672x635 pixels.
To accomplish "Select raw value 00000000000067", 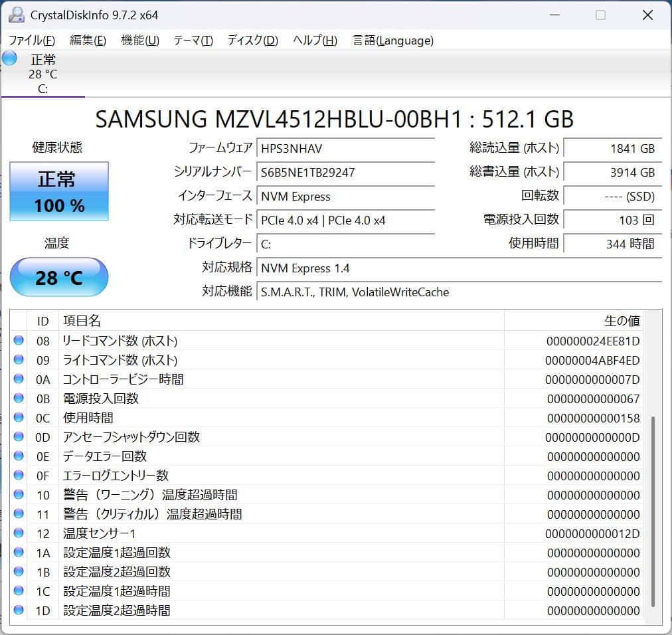I will click(594, 399).
